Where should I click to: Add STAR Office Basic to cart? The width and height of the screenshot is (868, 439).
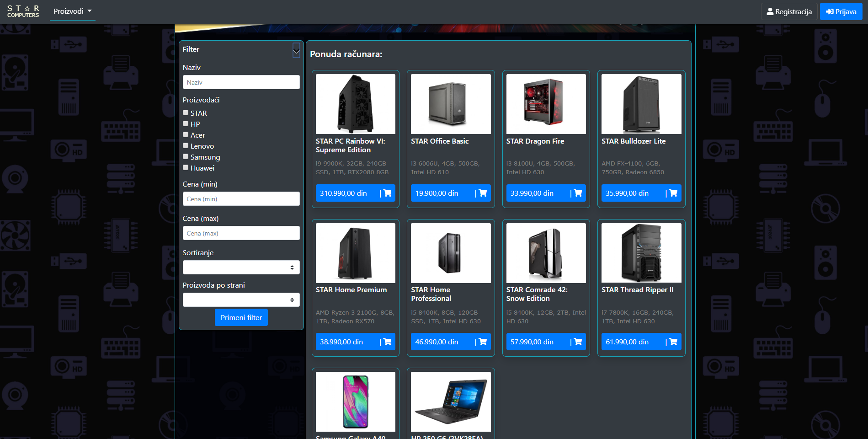tap(483, 193)
